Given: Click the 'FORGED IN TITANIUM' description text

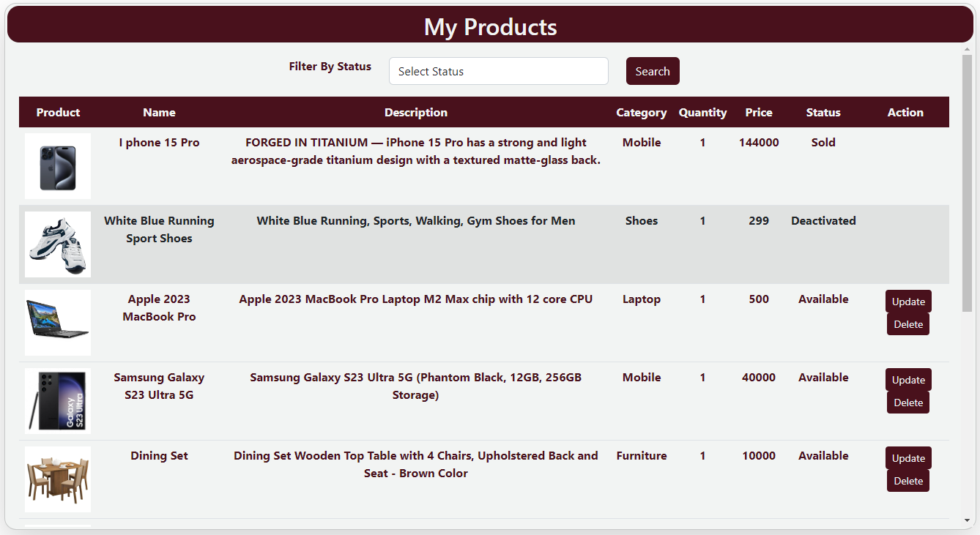Looking at the screenshot, I should tap(416, 151).
